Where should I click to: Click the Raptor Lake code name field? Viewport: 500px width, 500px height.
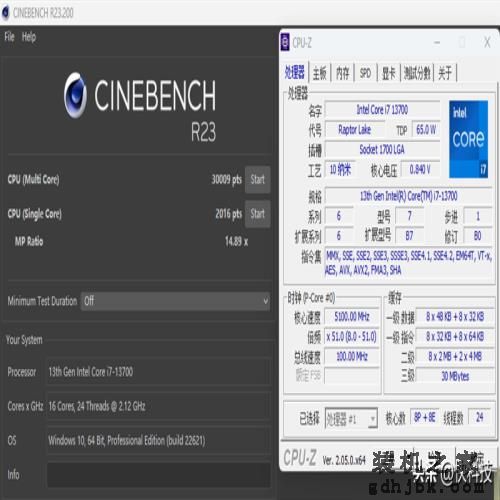(x=354, y=130)
